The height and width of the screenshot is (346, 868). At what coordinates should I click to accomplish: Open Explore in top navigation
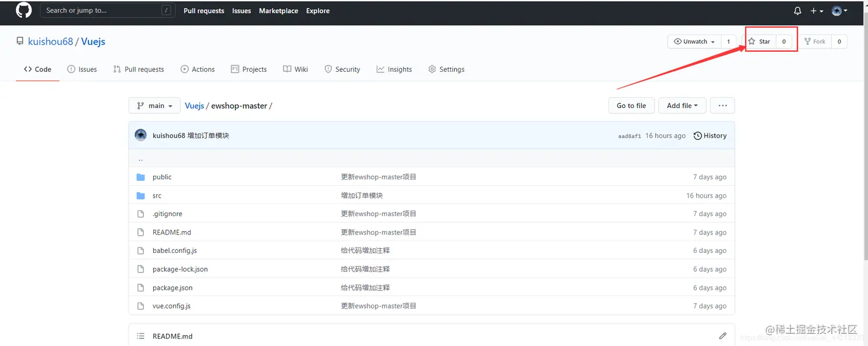pyautogui.click(x=318, y=11)
